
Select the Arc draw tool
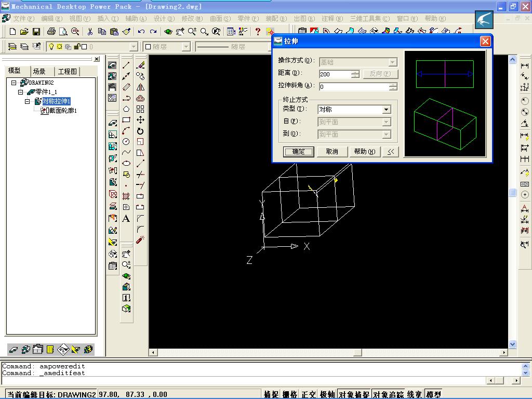(x=126, y=131)
